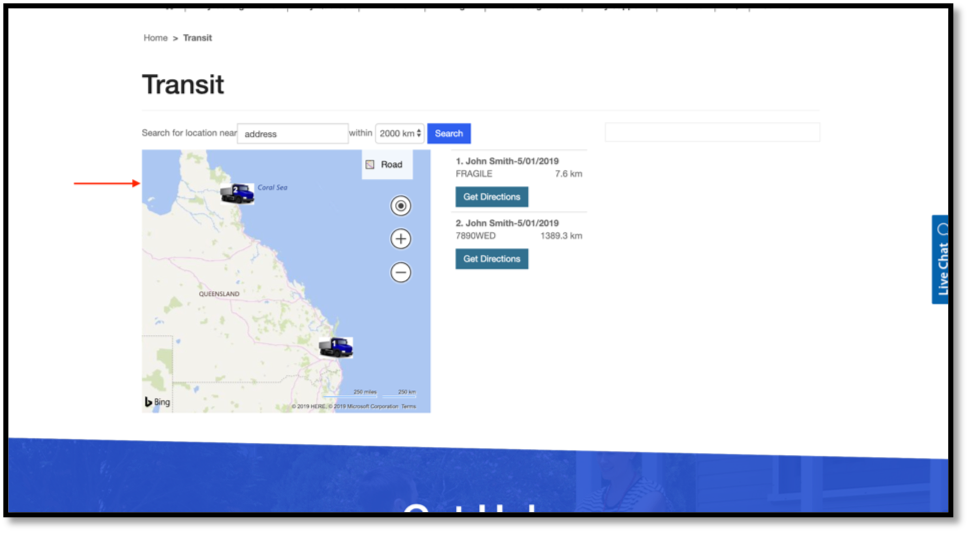Click the address search input field
968x533 pixels.
pyautogui.click(x=292, y=134)
